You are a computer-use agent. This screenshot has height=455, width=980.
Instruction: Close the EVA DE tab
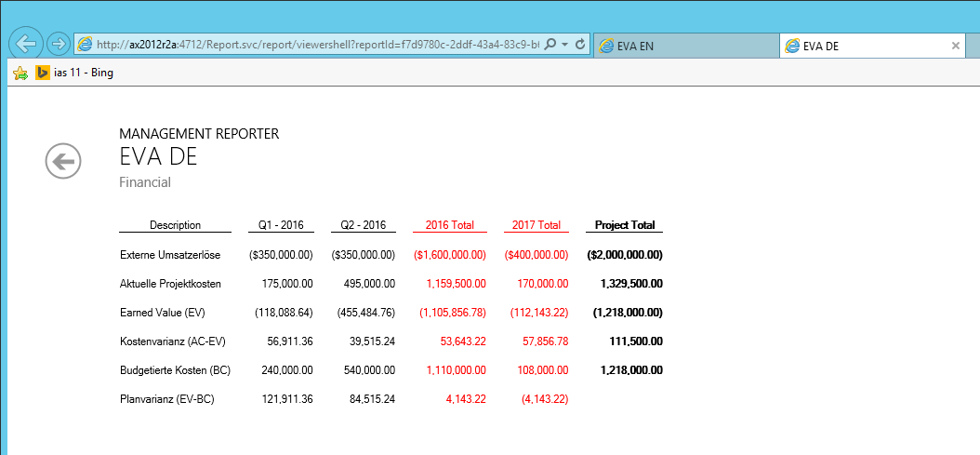[x=955, y=46]
